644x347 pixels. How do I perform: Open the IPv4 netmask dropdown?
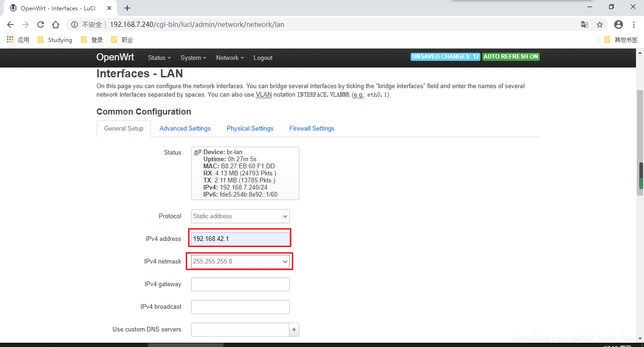[240, 261]
